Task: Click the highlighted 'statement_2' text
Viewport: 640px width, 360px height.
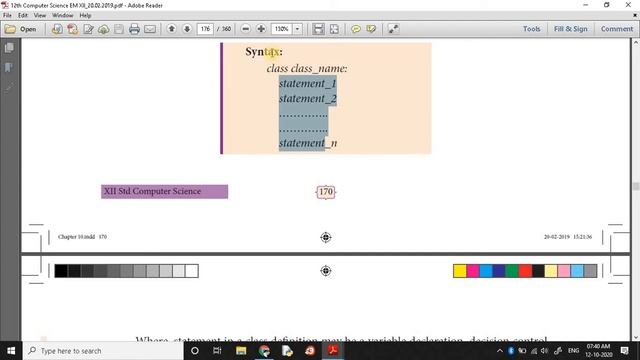Action: click(308, 99)
